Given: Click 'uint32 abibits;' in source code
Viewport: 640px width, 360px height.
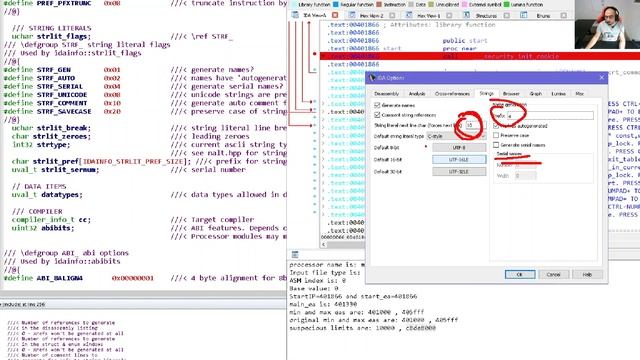Looking at the screenshot, I should click(x=43, y=228).
